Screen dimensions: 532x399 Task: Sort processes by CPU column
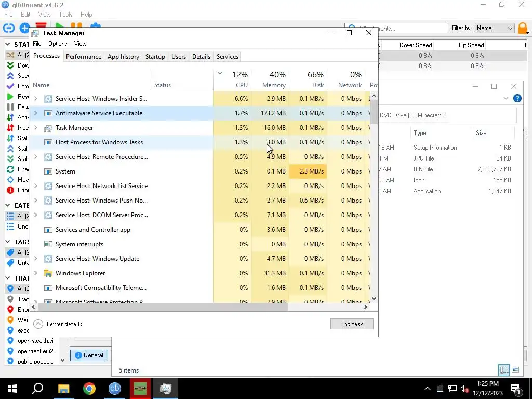232,79
